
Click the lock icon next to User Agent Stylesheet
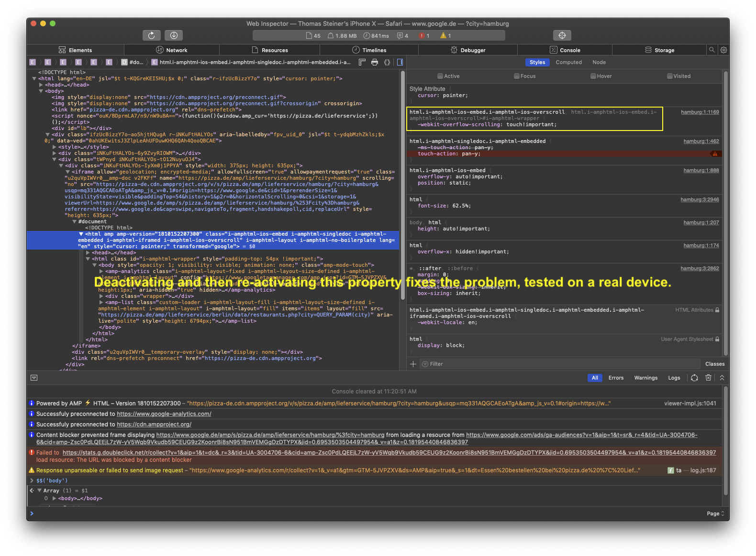point(717,339)
